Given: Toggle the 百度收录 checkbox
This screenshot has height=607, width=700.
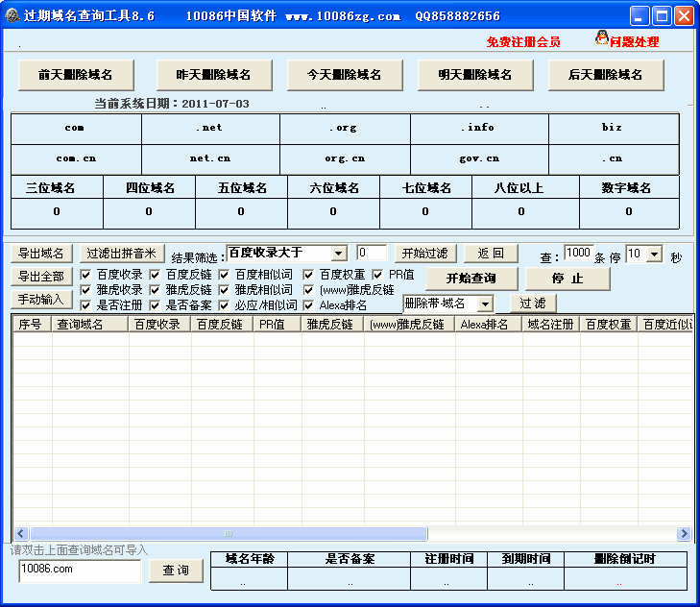Looking at the screenshot, I should tap(85, 275).
